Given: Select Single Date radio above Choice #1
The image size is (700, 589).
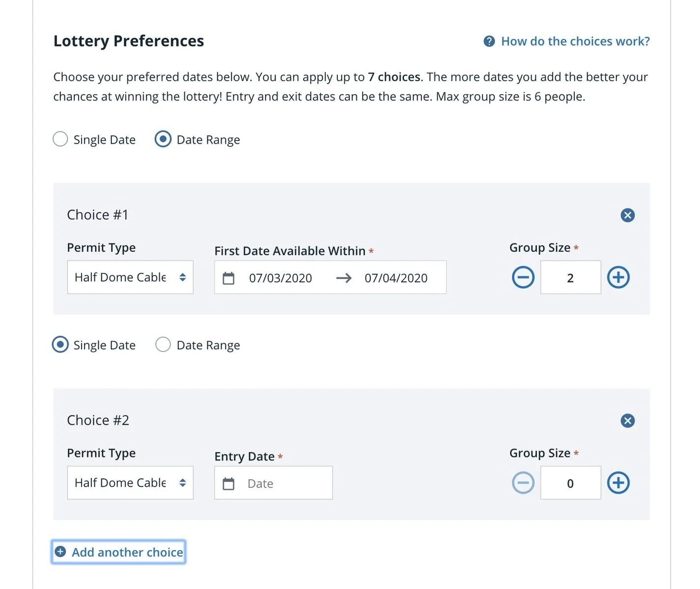Looking at the screenshot, I should pyautogui.click(x=60, y=139).
